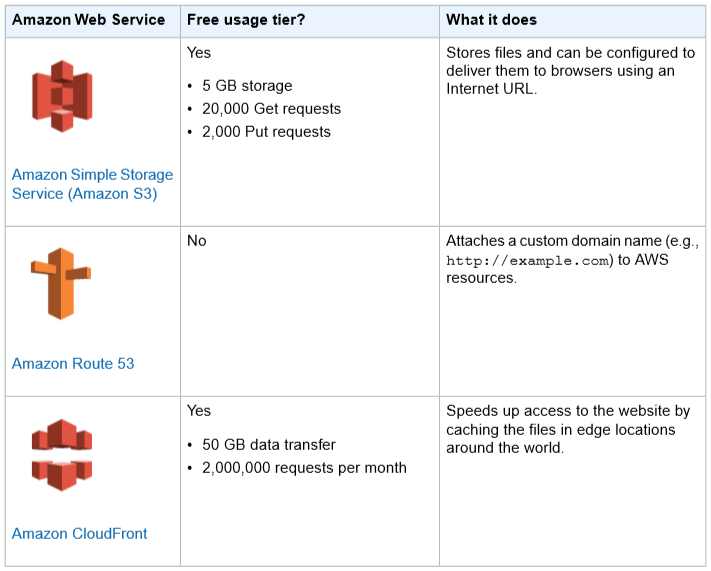This screenshot has width=711, height=571.
Task: Click the '20,000 Get requests' bullet item
Action: (271, 108)
